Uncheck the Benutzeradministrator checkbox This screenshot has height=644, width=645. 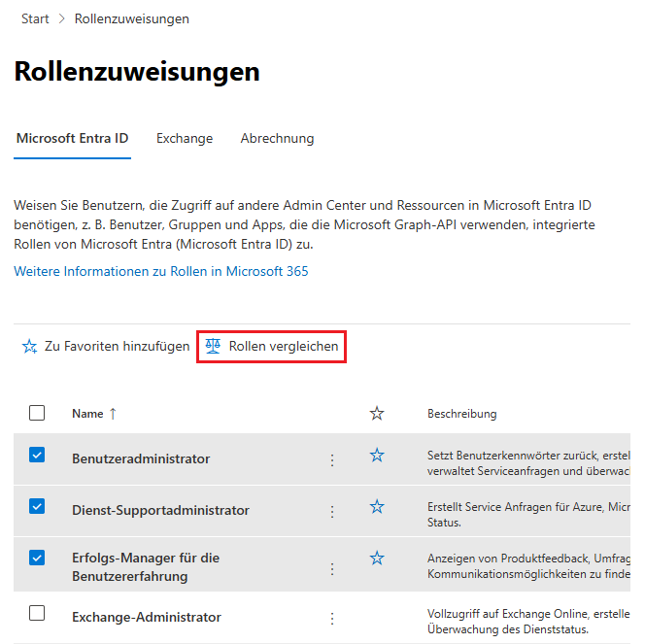pyautogui.click(x=37, y=455)
